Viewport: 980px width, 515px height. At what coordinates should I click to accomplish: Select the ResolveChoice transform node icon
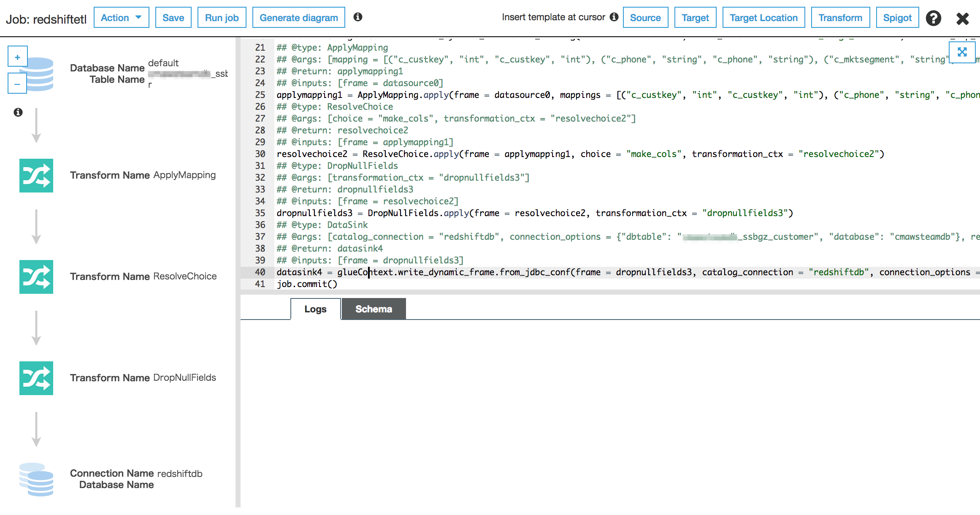[36, 277]
